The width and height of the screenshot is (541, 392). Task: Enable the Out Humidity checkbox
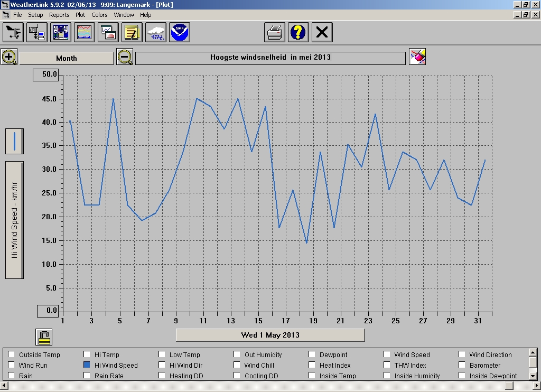click(237, 354)
